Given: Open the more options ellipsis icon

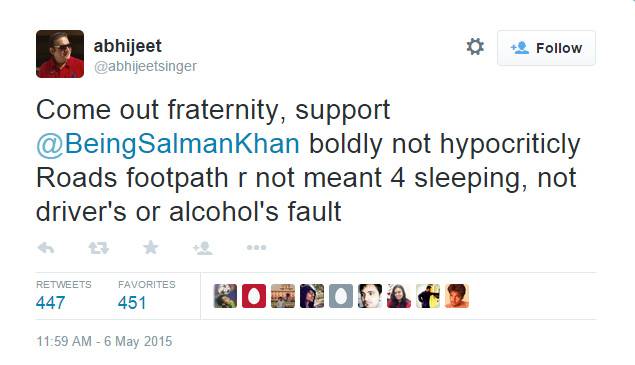Looking at the screenshot, I should click(x=256, y=247).
